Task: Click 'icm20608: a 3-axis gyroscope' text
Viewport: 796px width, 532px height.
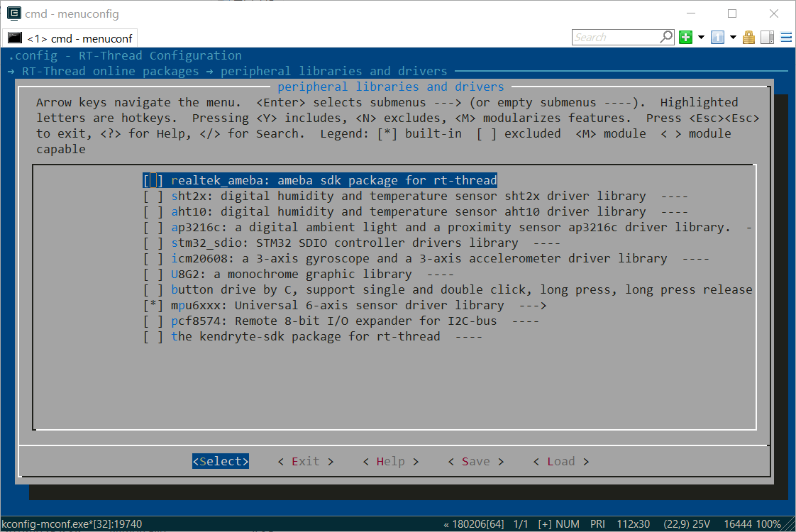Action: [x=419, y=258]
